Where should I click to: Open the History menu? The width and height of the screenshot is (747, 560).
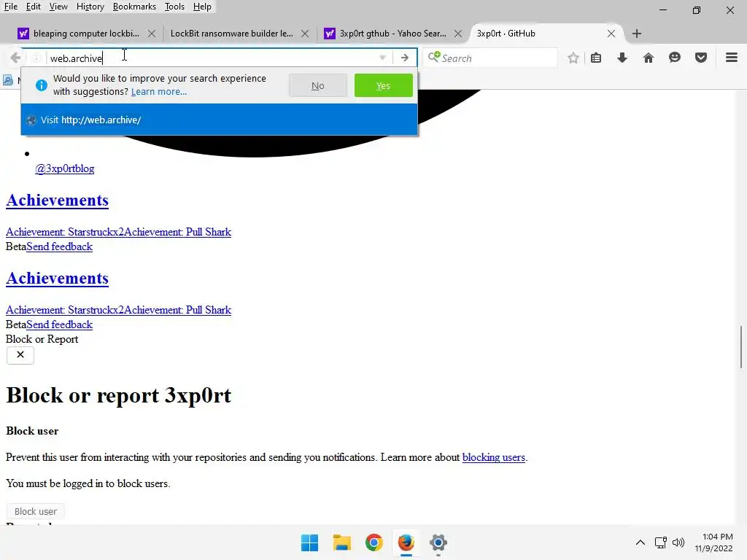(90, 7)
